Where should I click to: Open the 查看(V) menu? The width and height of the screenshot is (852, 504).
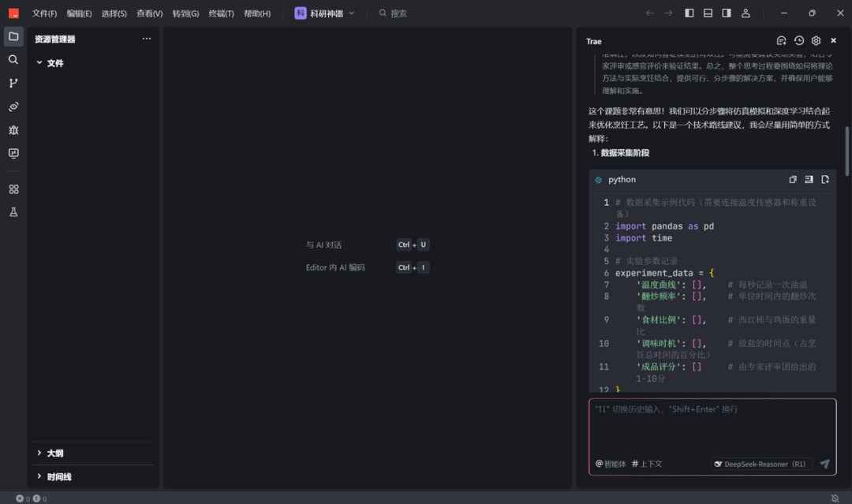click(149, 13)
